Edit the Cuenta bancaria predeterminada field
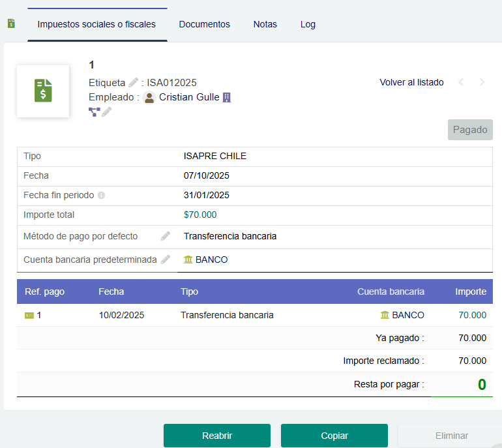The height and width of the screenshot is (448, 502). tap(166, 260)
